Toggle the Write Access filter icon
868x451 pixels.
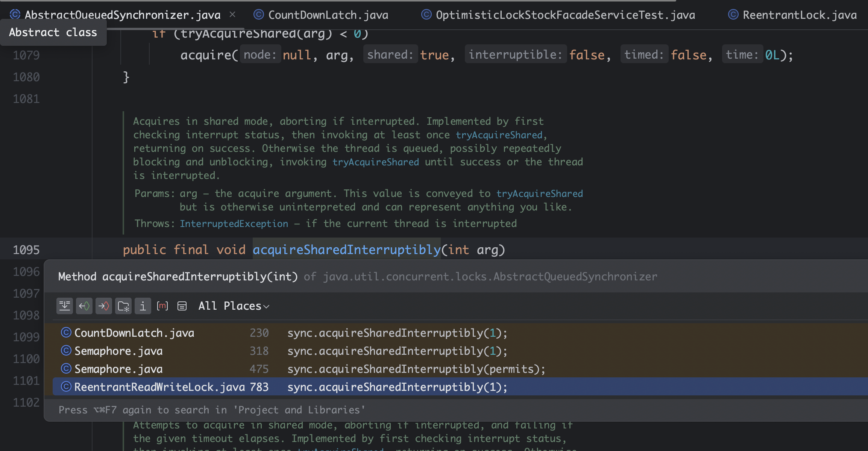point(104,306)
